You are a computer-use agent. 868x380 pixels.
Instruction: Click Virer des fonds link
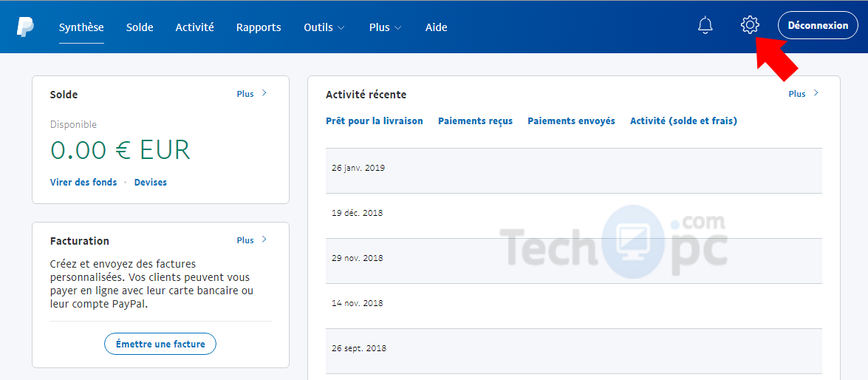83,182
